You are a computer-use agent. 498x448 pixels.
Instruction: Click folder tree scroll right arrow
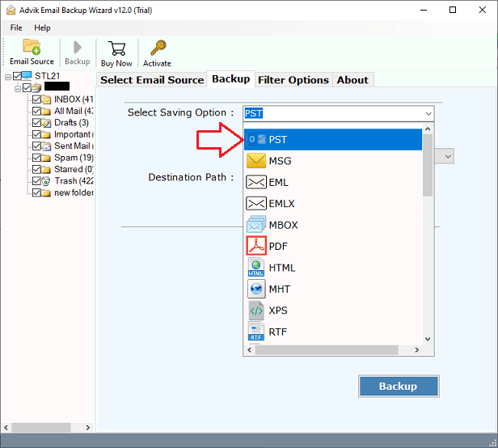[x=87, y=428]
